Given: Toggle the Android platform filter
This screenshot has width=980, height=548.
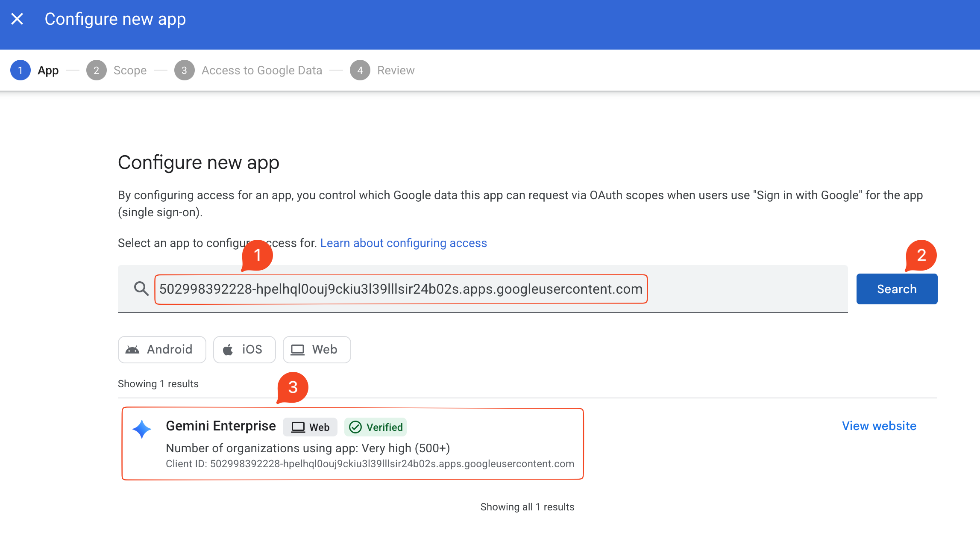Looking at the screenshot, I should click(x=162, y=350).
